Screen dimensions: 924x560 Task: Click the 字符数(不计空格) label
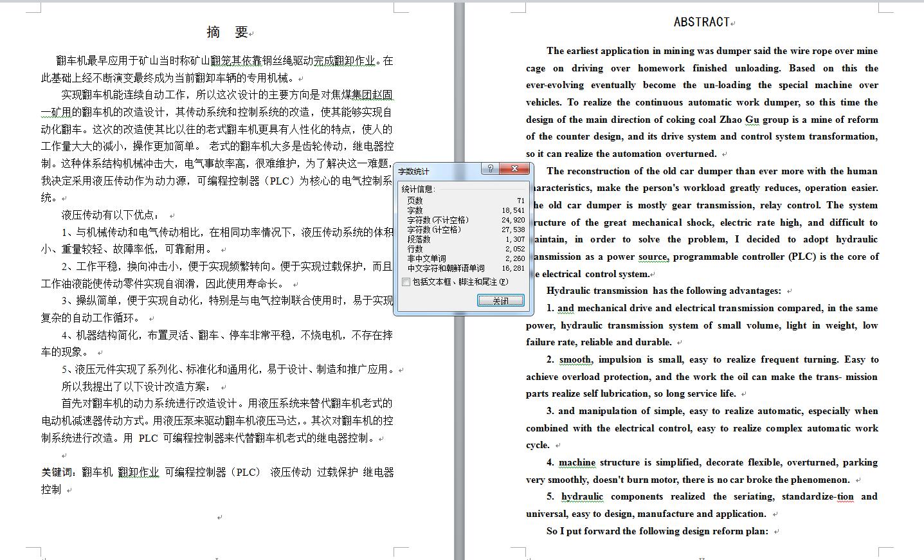click(x=438, y=220)
